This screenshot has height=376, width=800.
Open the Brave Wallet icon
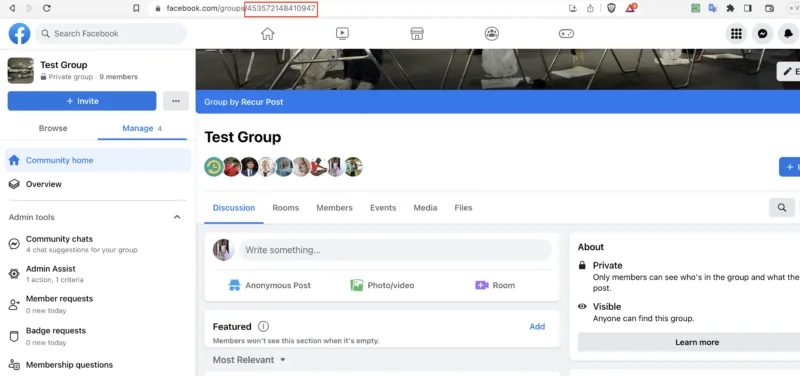pyautogui.click(x=770, y=8)
